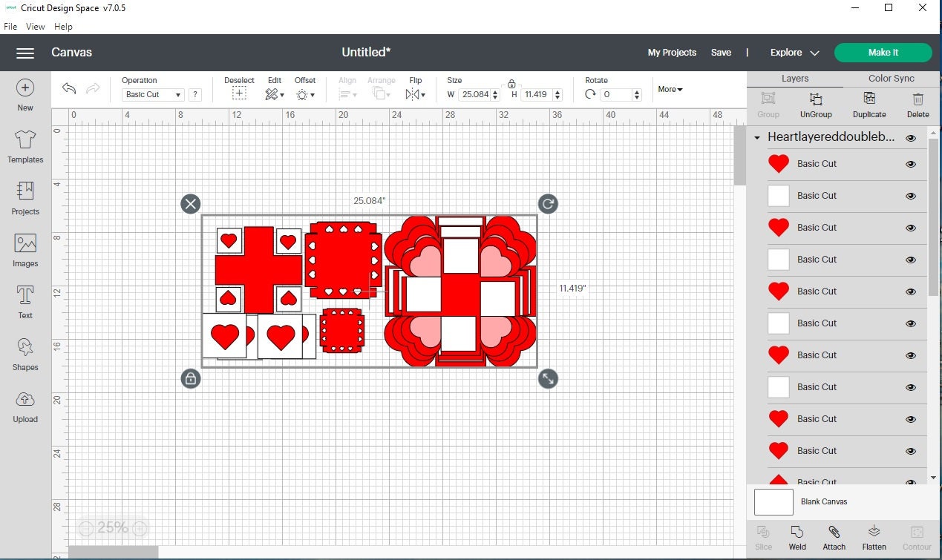Collapse the Heartlayereddoubleb... layer group
The height and width of the screenshot is (560, 942).
pyautogui.click(x=757, y=138)
